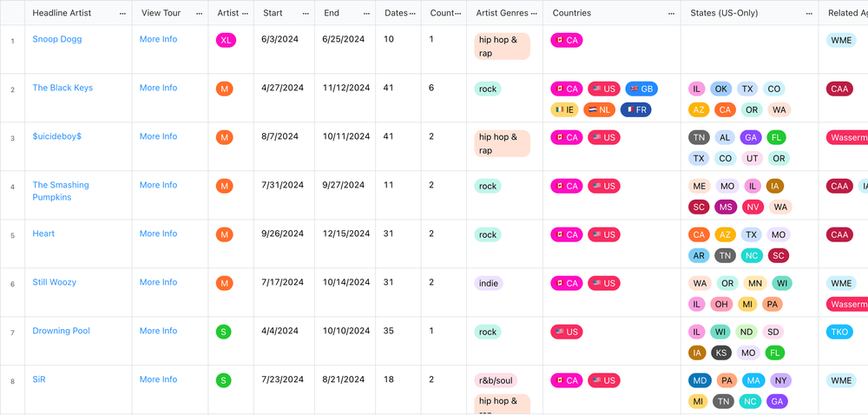
Task: Open Countries column options menu
Action: (671, 13)
